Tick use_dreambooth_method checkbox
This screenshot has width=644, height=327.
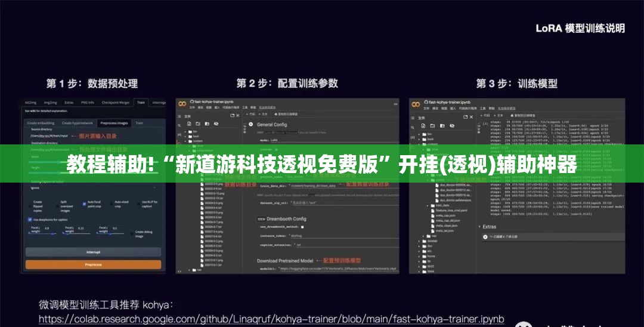tap(302, 227)
